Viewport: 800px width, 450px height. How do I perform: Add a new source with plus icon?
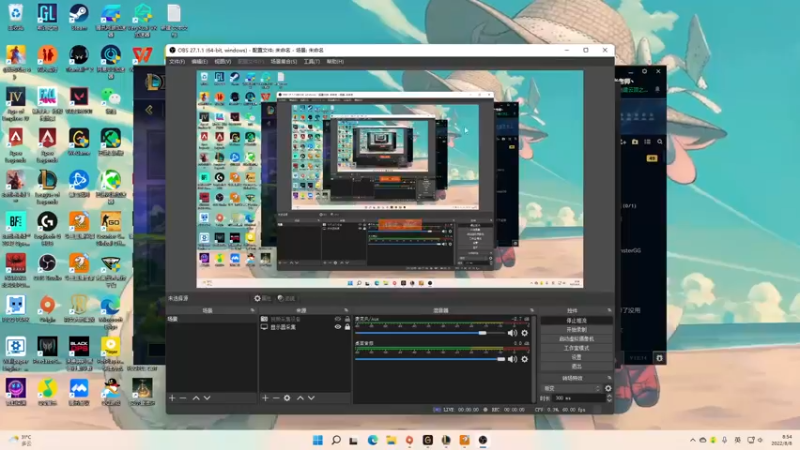pos(265,398)
